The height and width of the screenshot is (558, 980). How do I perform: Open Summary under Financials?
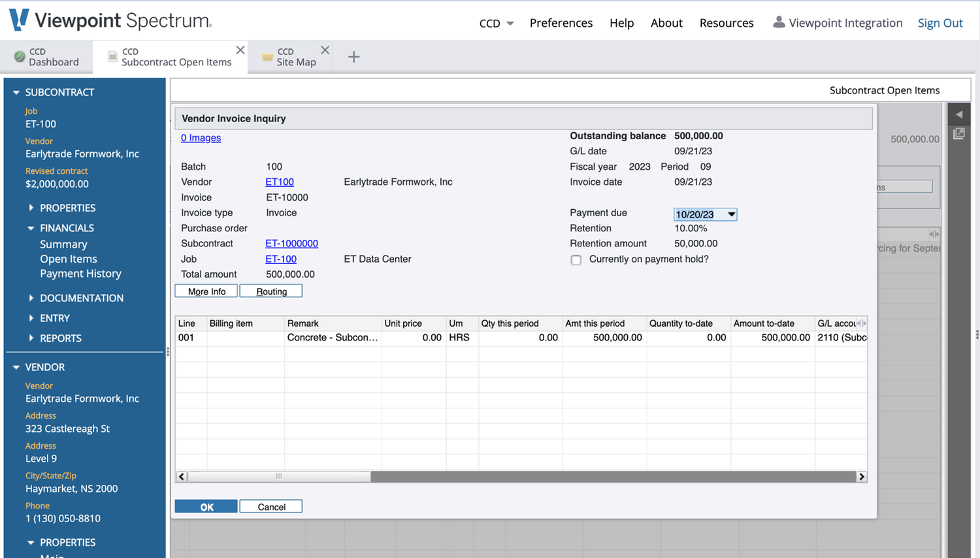pos(63,244)
